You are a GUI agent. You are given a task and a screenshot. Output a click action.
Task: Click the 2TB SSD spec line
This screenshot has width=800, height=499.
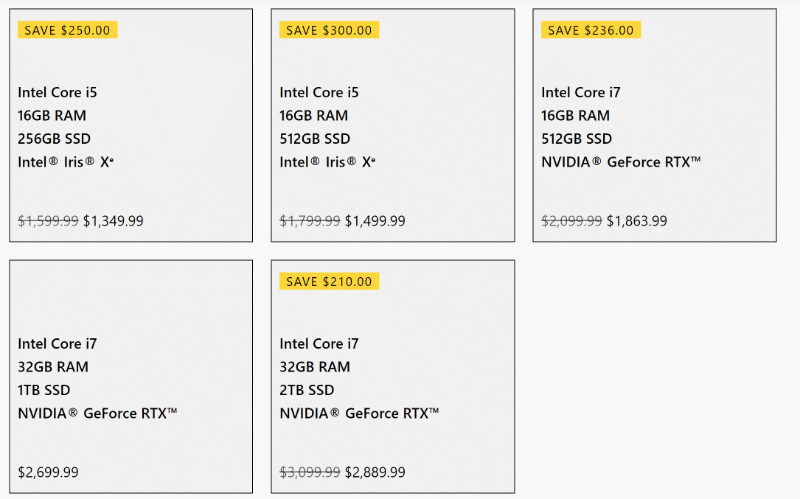point(307,390)
